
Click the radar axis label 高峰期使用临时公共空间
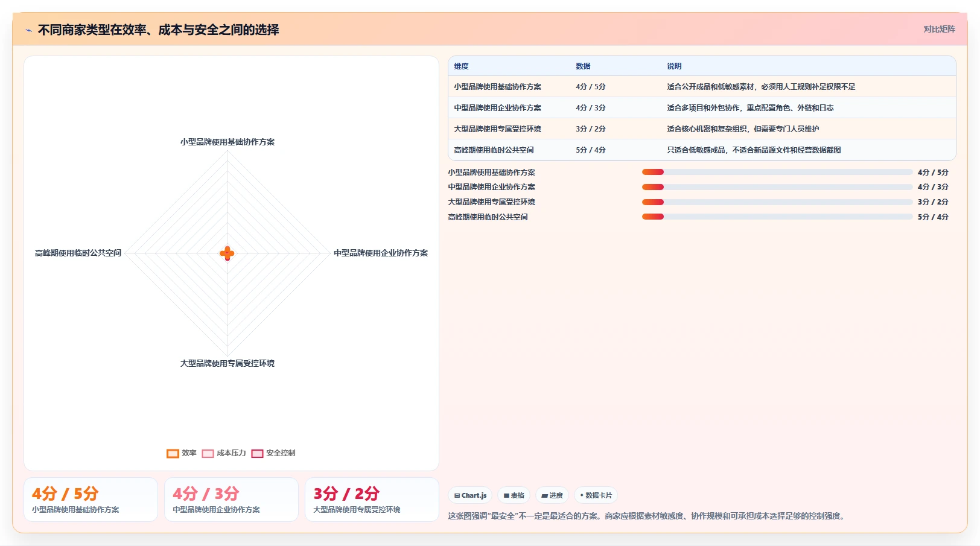tap(78, 253)
